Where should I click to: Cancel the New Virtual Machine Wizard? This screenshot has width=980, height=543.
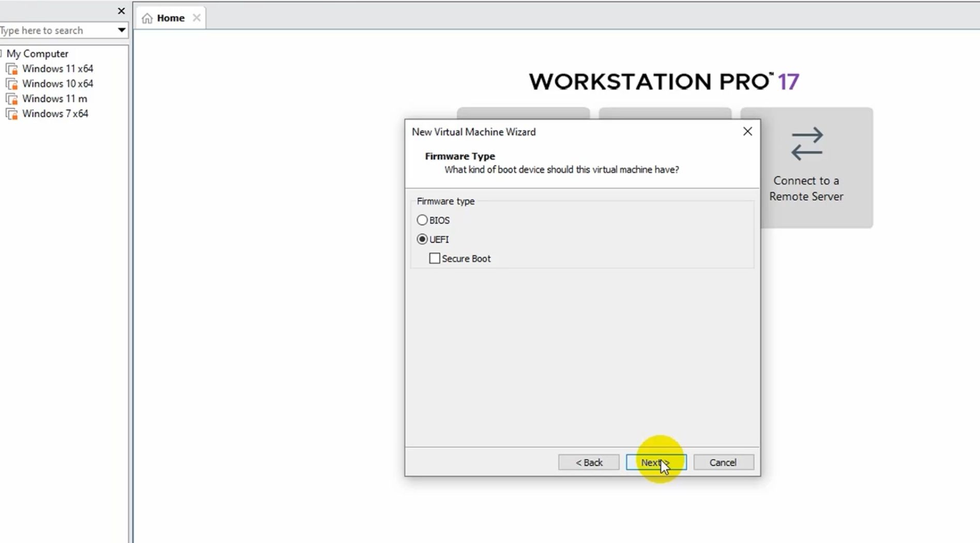(x=723, y=462)
